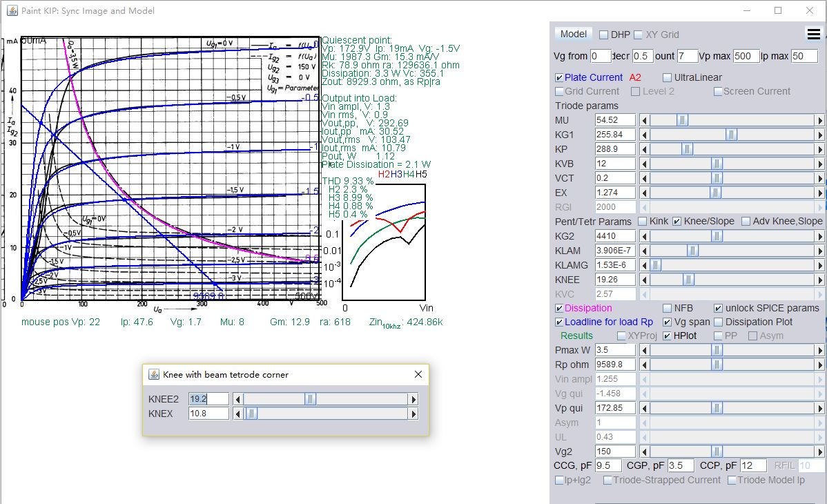Click the KLAM slider right arrow
827x504 pixels.
tap(819, 251)
